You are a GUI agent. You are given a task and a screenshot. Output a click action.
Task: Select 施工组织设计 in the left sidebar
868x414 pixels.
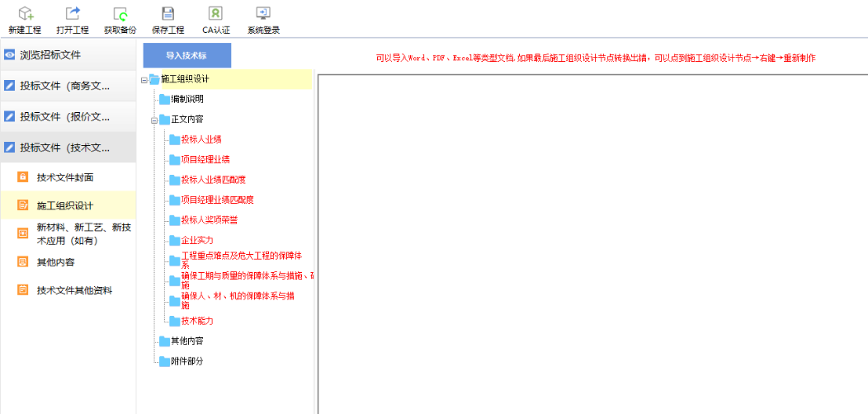[64, 205]
